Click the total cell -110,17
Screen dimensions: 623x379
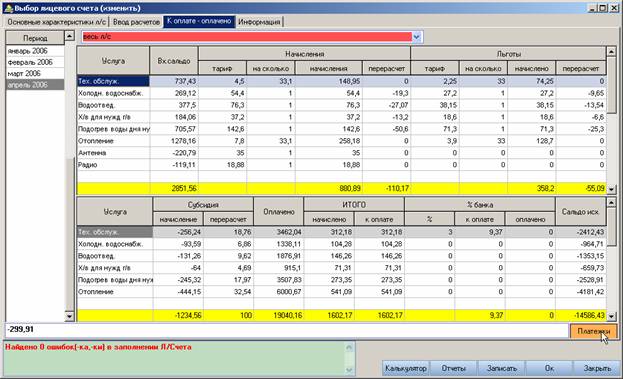coord(386,188)
